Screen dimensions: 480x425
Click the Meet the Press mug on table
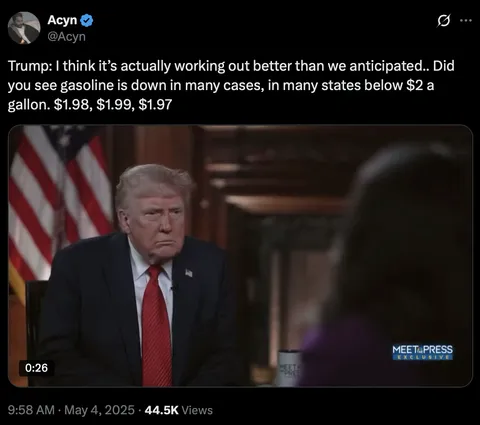pyautogui.click(x=289, y=368)
